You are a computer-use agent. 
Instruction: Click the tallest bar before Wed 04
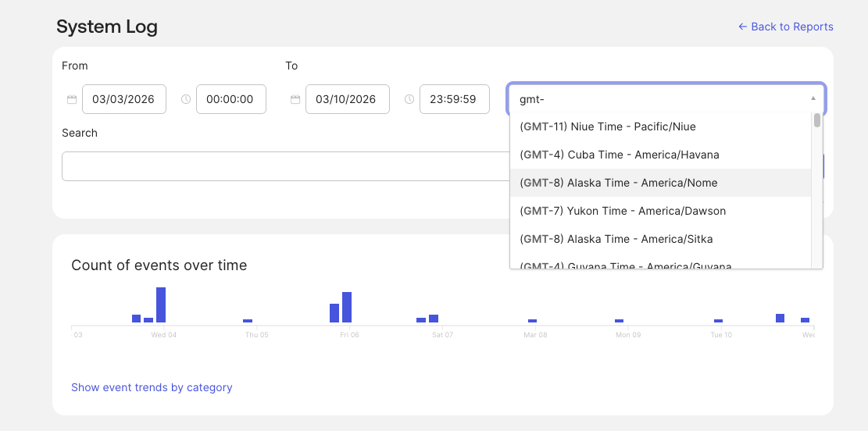(x=161, y=305)
